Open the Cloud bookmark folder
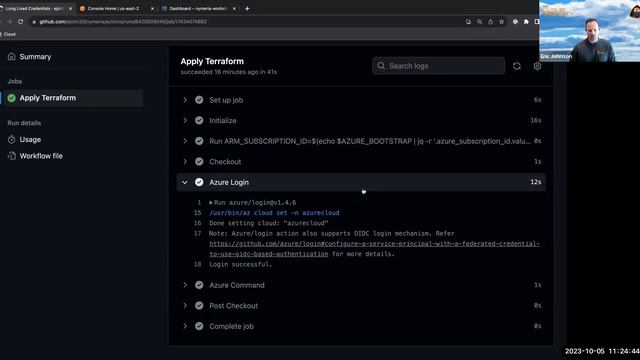 8,34
